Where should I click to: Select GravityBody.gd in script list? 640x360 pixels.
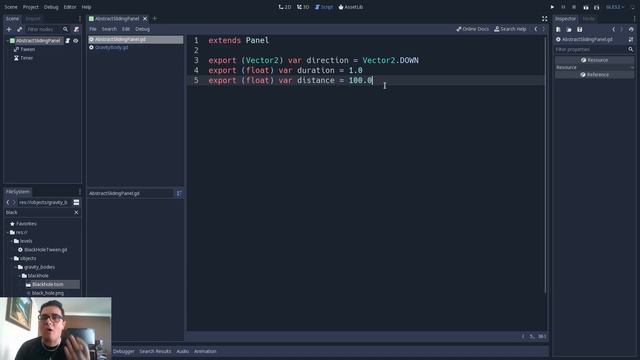136,48
